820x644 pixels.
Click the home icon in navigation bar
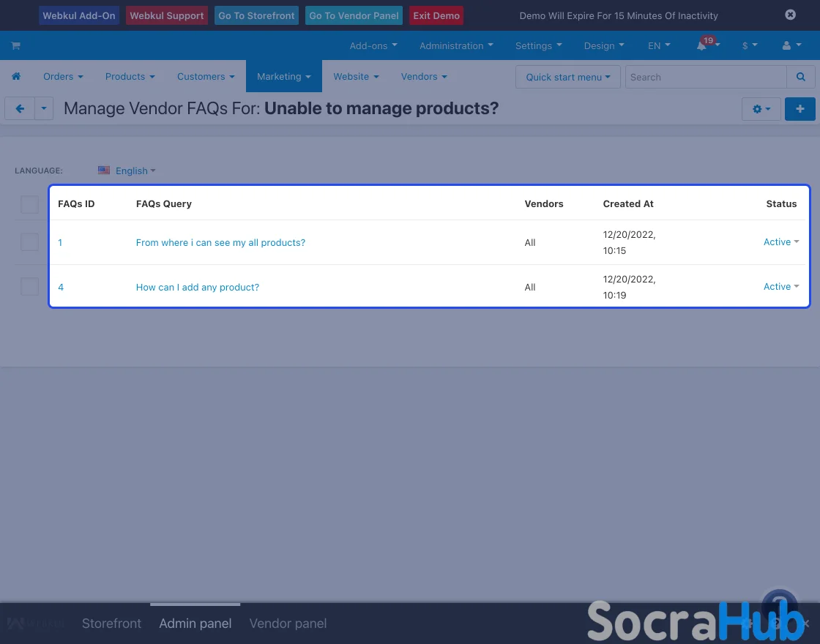click(16, 77)
